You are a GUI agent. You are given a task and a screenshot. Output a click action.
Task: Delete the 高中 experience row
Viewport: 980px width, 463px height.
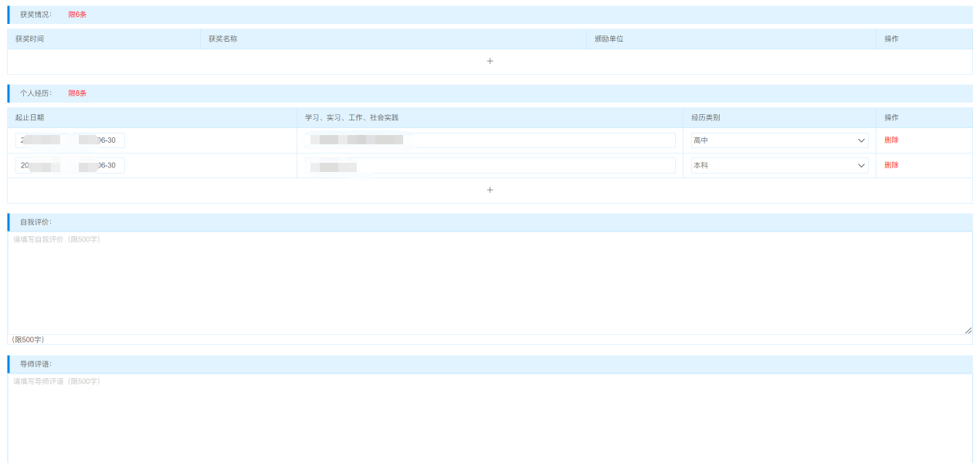891,140
